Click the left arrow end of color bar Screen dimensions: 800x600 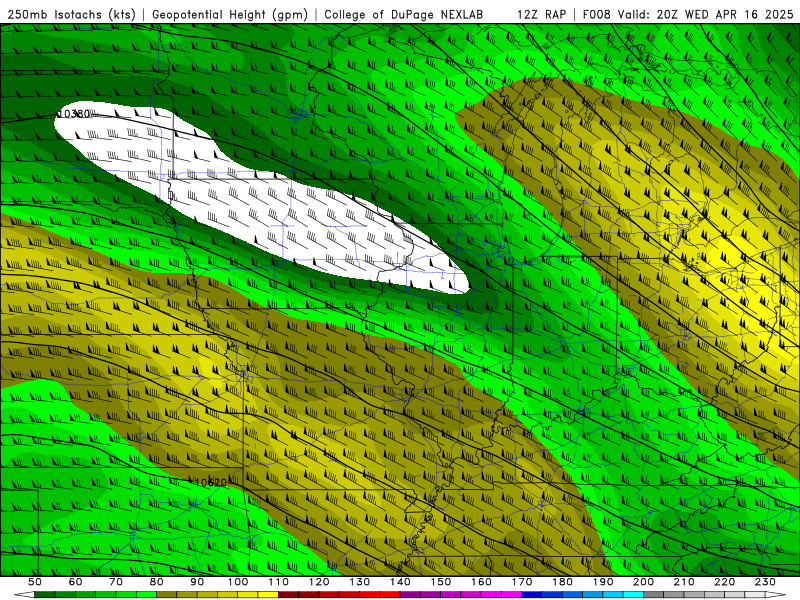coord(24,594)
